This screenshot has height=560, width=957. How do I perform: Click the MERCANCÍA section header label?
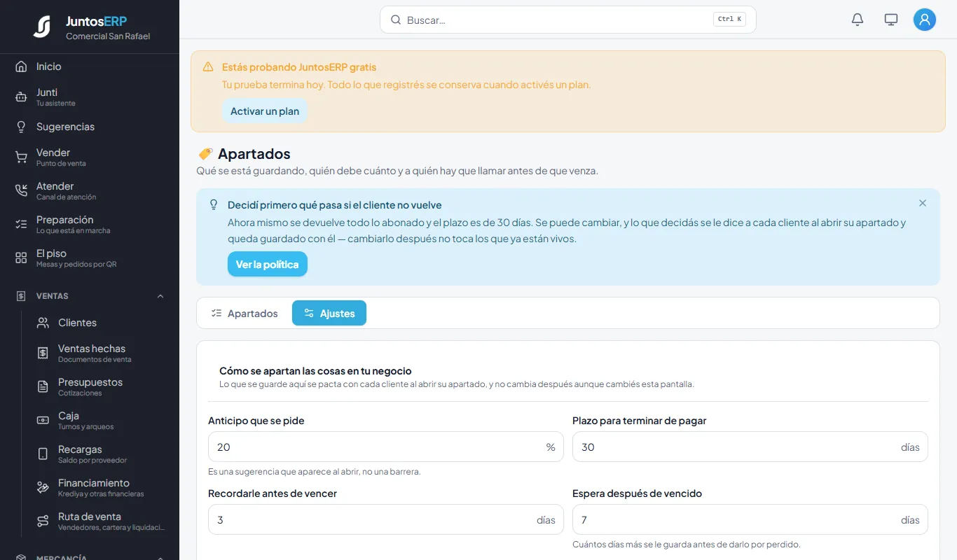coord(62,557)
